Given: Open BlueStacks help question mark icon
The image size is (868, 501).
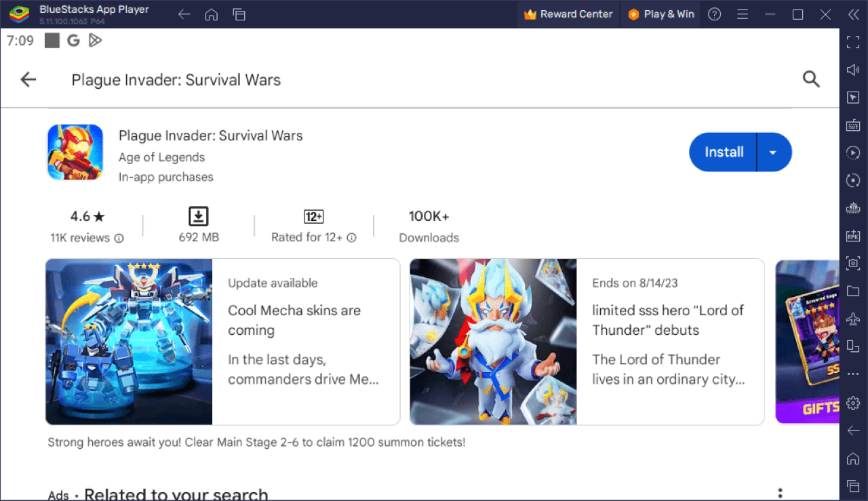Looking at the screenshot, I should pos(714,14).
